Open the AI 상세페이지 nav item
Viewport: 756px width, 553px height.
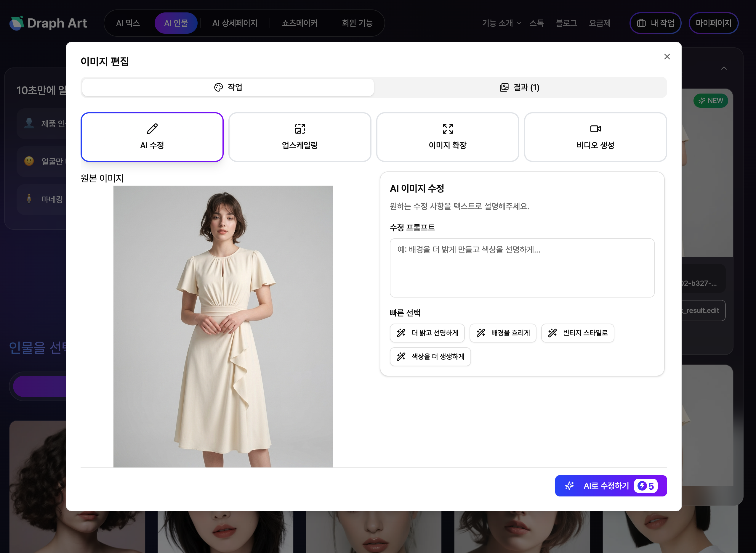[235, 23]
